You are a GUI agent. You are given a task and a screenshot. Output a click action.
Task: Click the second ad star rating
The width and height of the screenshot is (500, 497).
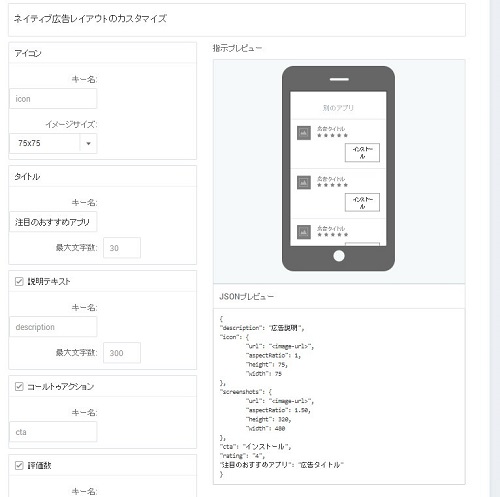(x=332, y=185)
